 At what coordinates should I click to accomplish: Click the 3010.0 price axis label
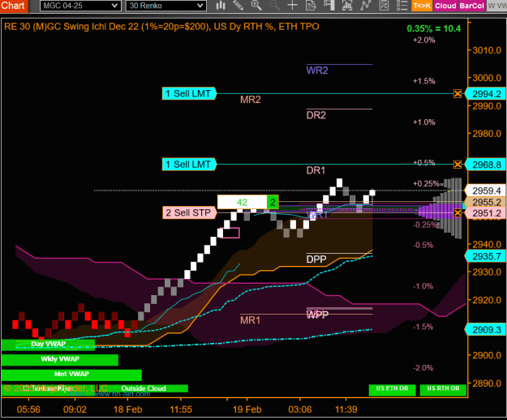pyautogui.click(x=487, y=50)
